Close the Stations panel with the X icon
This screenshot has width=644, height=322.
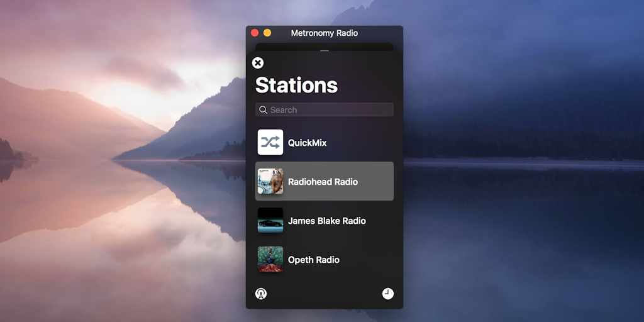click(257, 63)
